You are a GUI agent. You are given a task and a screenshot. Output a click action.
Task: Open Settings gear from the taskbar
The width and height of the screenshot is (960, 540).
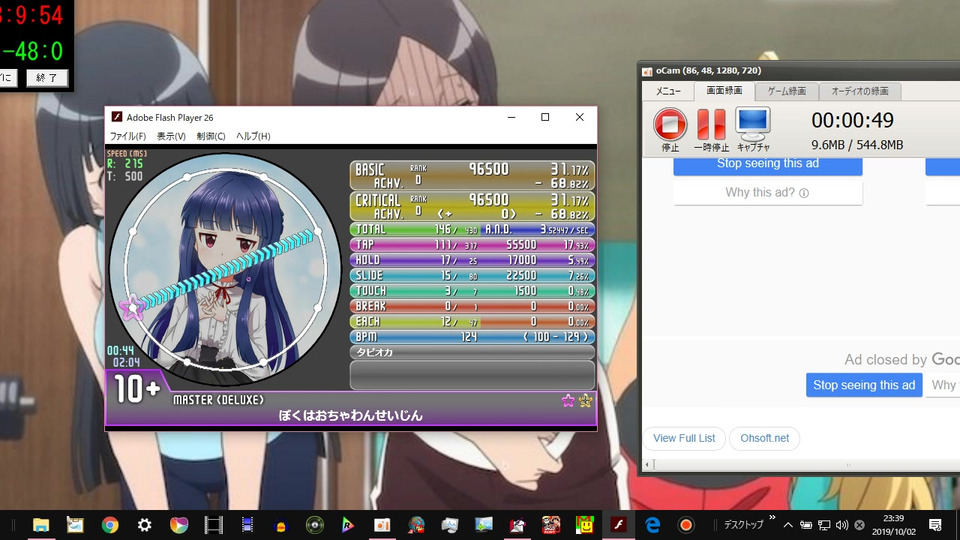(x=144, y=525)
